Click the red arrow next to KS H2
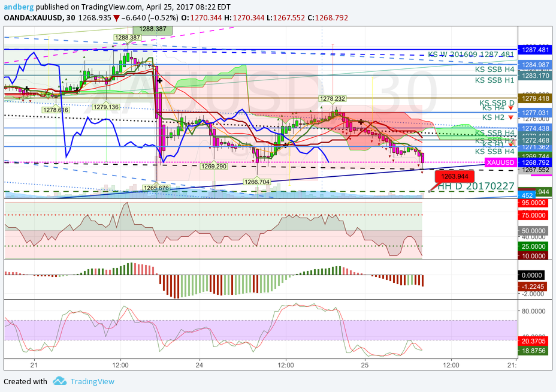 click(510, 117)
